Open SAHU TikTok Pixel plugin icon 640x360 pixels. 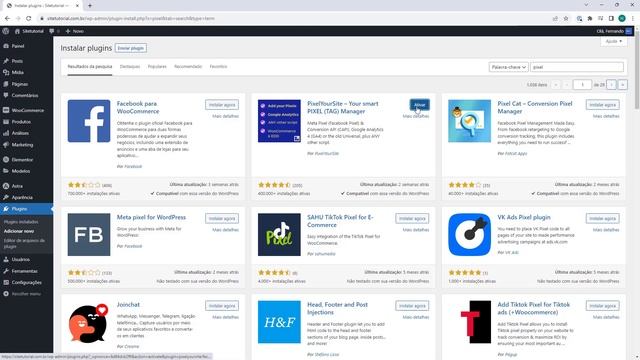point(279,234)
